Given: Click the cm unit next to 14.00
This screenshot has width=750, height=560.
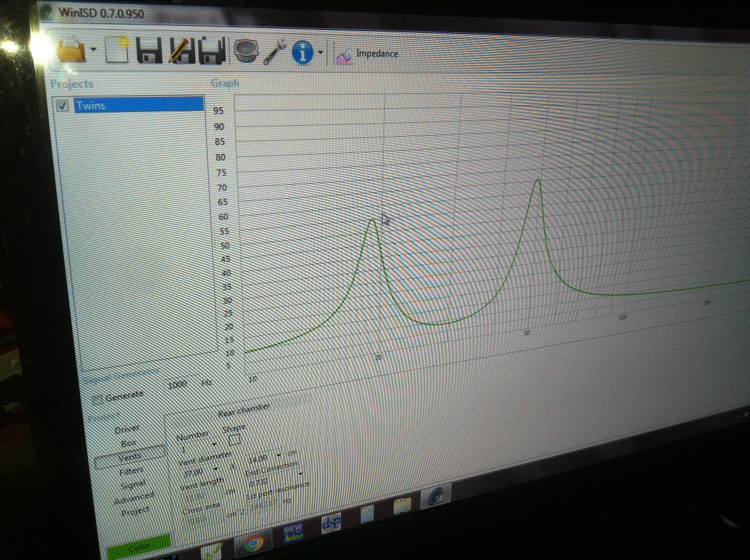Looking at the screenshot, I should click(292, 452).
